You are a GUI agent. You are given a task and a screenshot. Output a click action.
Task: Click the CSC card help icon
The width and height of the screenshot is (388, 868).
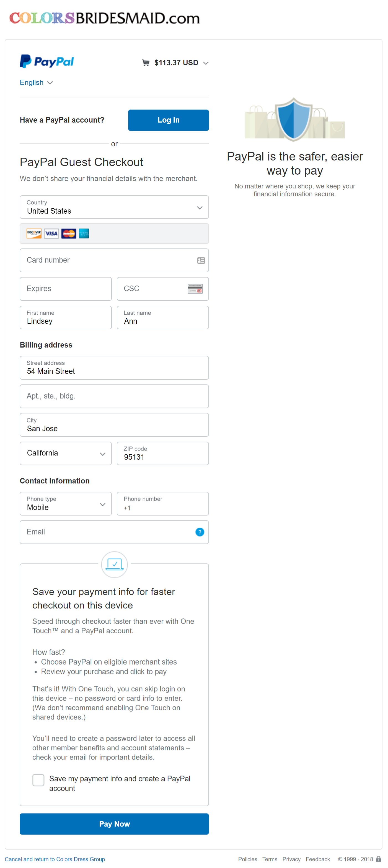coord(195,289)
